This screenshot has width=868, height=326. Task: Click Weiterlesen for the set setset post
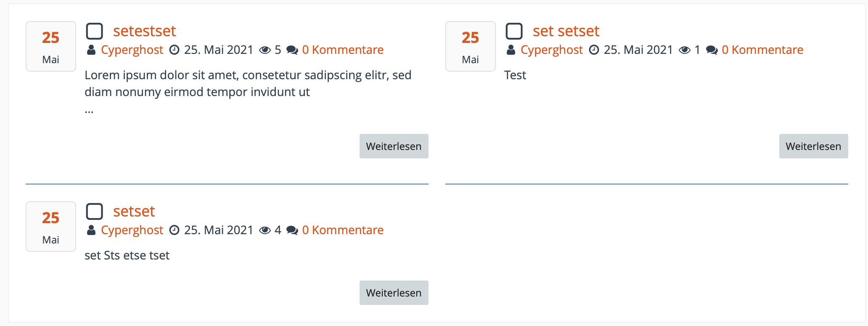click(813, 146)
